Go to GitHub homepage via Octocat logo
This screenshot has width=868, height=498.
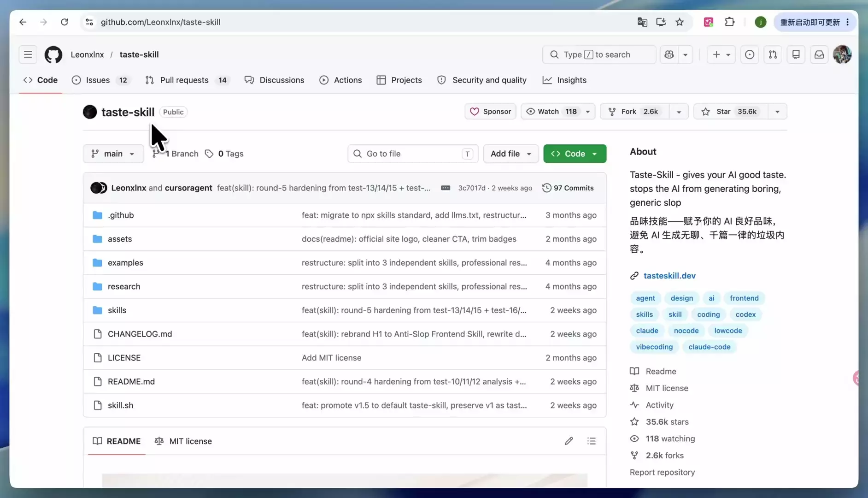(53, 54)
